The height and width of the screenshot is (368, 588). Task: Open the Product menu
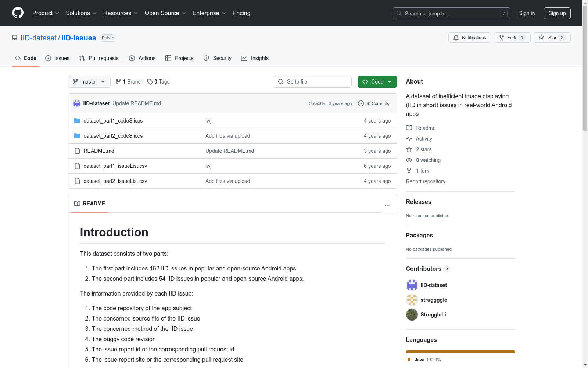coord(46,13)
